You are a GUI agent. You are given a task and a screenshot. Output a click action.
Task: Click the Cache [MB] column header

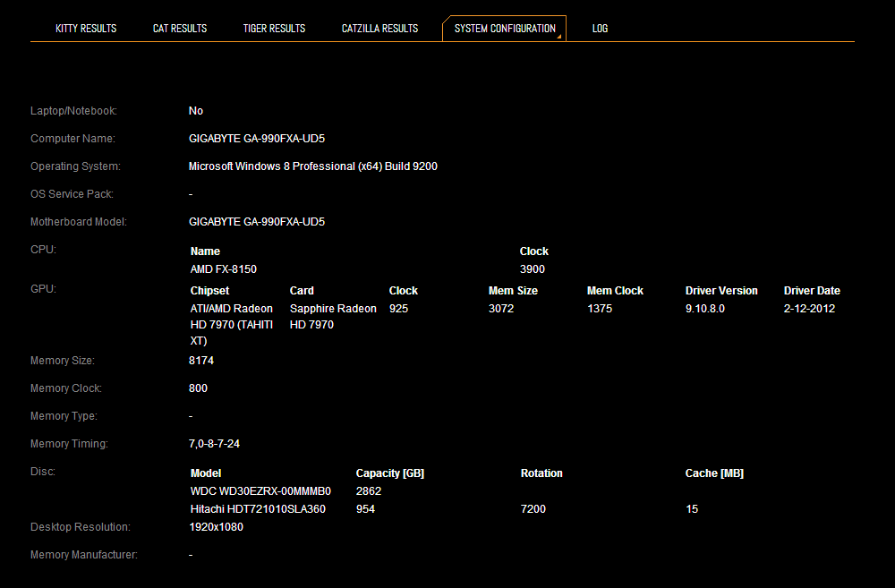coord(714,473)
